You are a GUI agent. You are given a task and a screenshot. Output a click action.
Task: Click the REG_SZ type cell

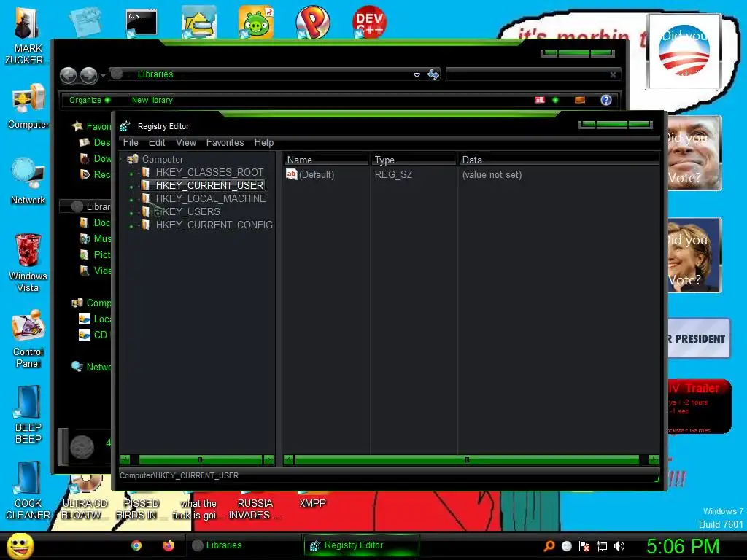coord(393,175)
